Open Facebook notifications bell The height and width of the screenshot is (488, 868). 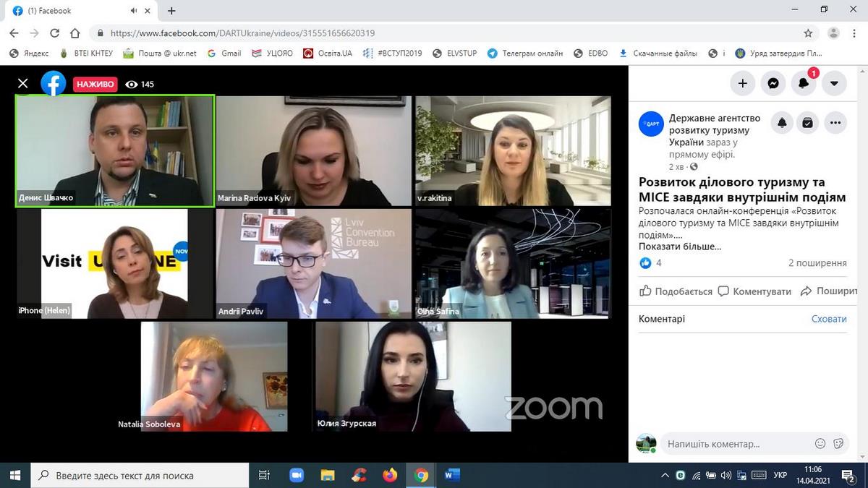coord(803,83)
